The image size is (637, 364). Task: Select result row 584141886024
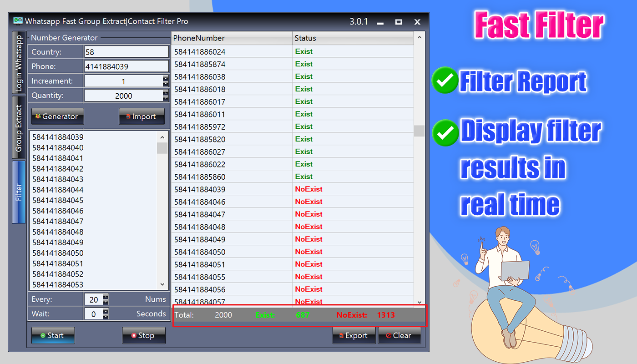(293, 51)
